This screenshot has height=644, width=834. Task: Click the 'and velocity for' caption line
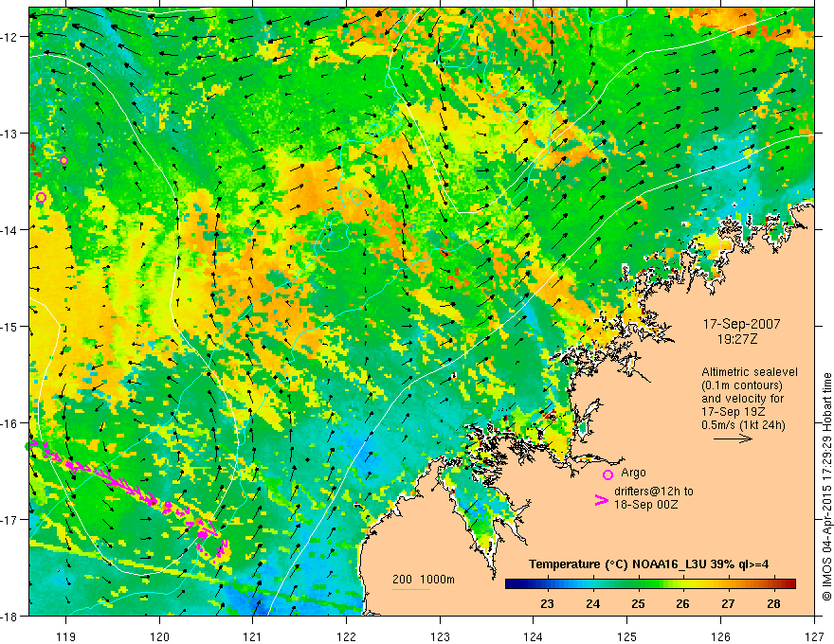click(742, 399)
